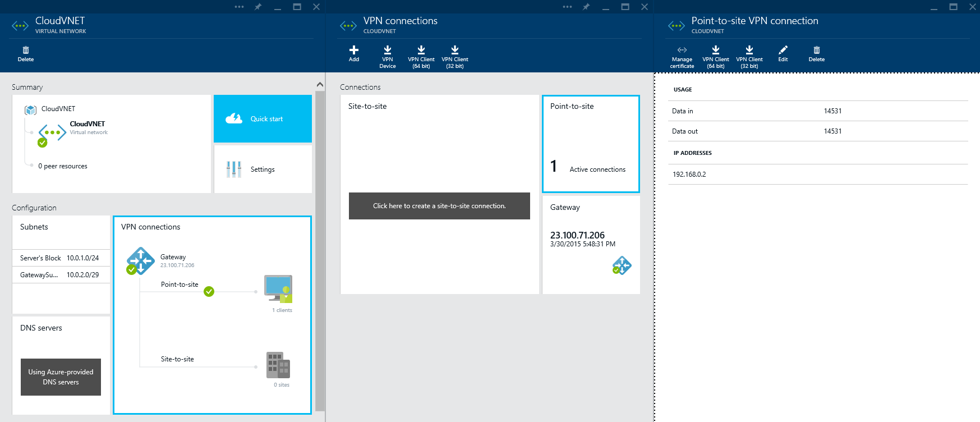Click the Site-to-site label in VPN diagram
Screen dimensions: 980x422
pyautogui.click(x=177, y=359)
